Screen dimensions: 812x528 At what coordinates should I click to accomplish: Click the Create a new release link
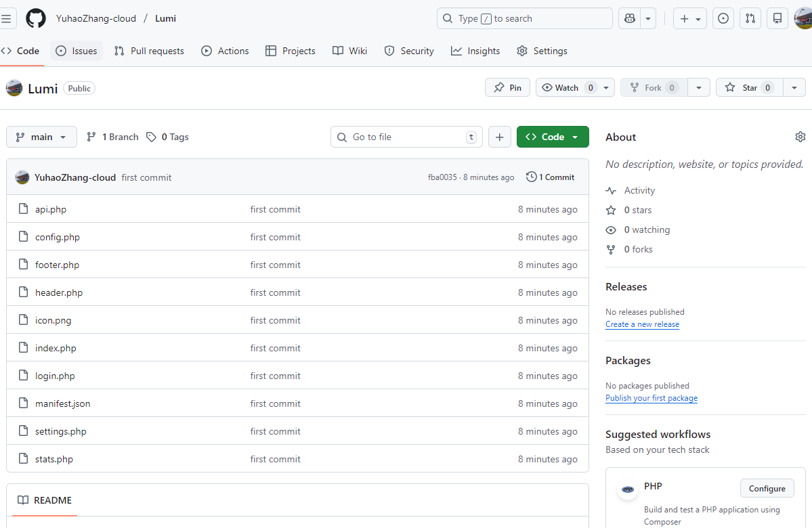click(x=642, y=324)
